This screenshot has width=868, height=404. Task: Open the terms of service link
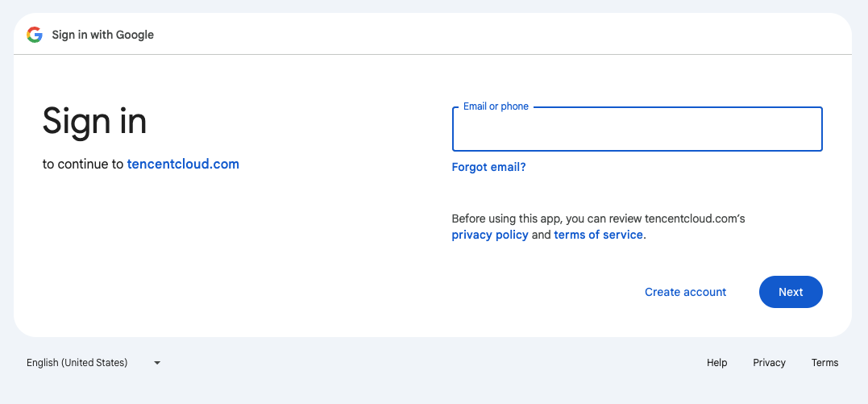(598, 235)
